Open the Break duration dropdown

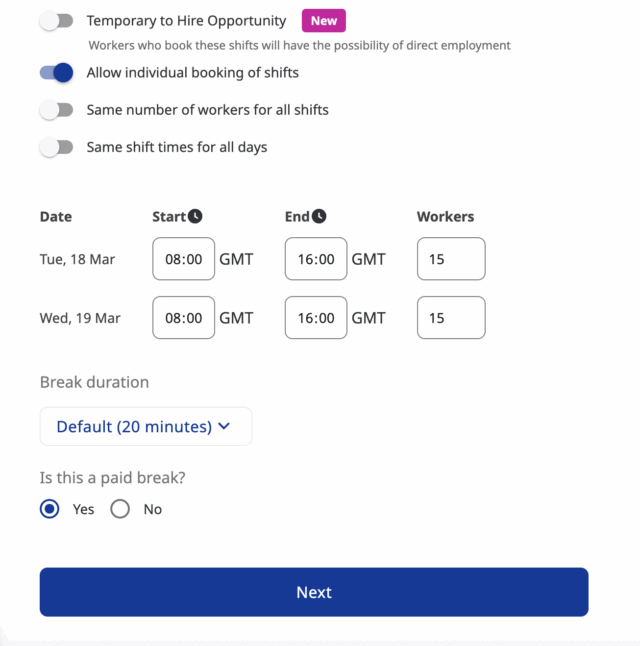(x=146, y=426)
